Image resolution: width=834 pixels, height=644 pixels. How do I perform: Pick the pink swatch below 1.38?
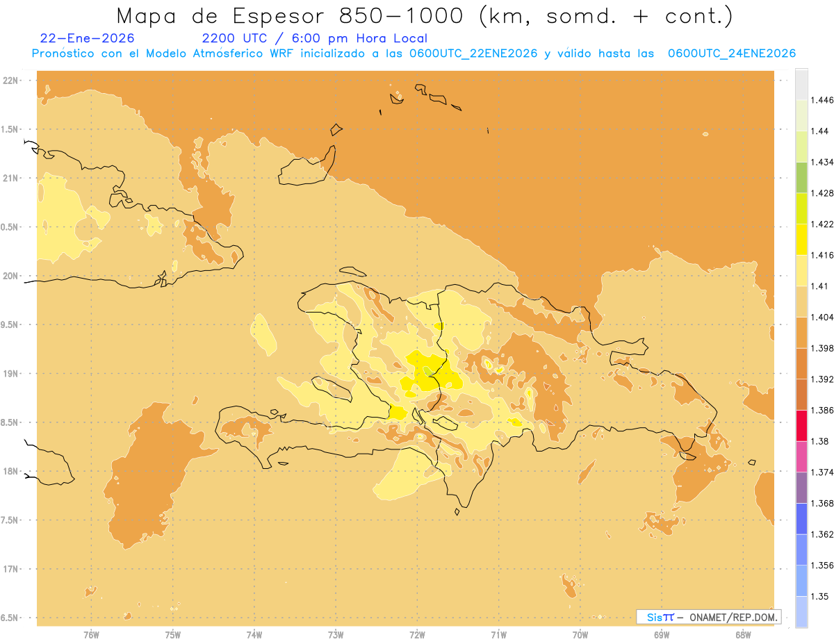click(x=801, y=456)
